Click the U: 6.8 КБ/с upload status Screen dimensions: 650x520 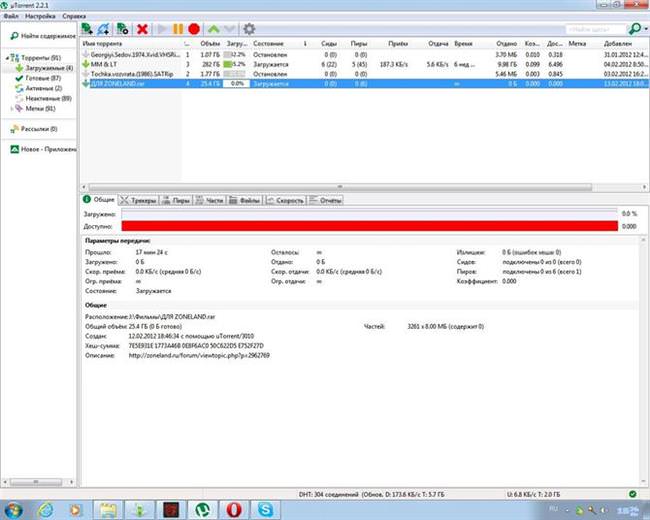[533, 494]
